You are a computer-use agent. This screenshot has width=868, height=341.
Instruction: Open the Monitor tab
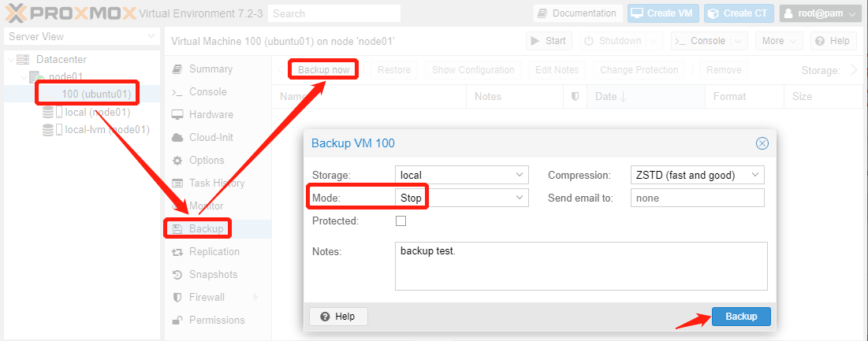(218, 206)
